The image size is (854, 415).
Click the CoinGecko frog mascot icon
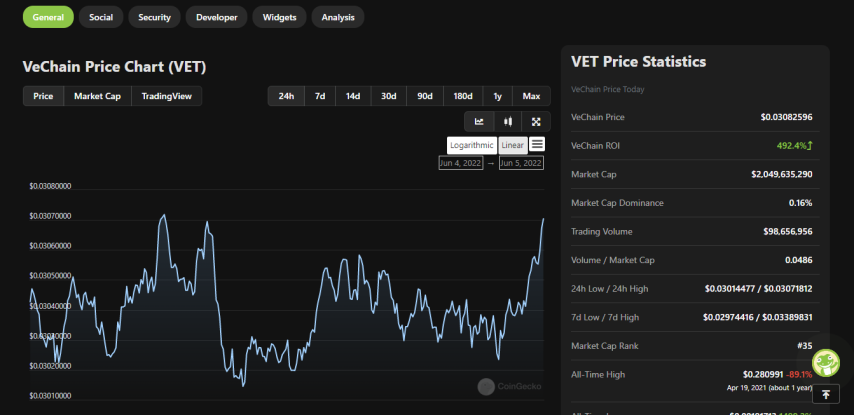(x=826, y=363)
